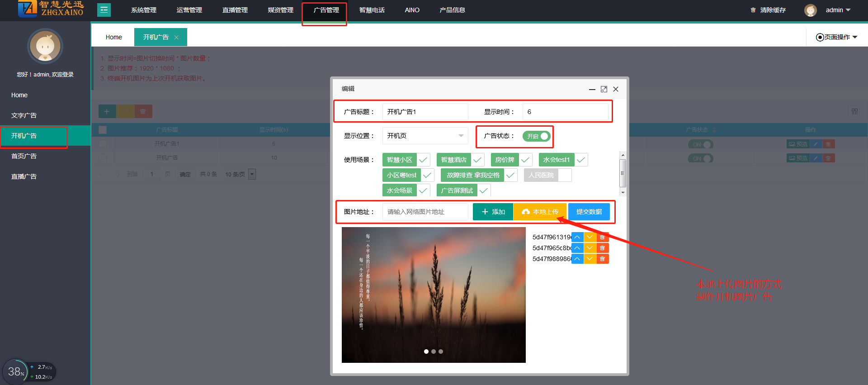Select 首页广告 in the sidebar

[x=24, y=156]
